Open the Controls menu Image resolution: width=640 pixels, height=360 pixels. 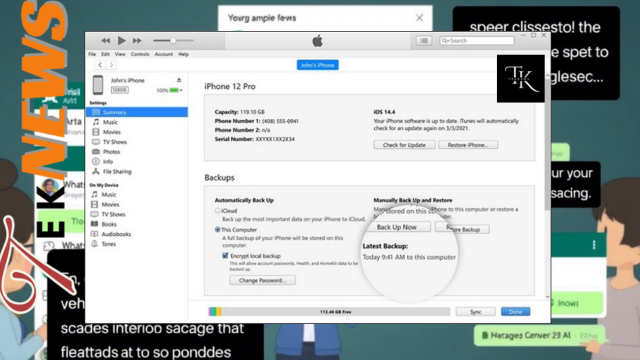[x=140, y=54]
